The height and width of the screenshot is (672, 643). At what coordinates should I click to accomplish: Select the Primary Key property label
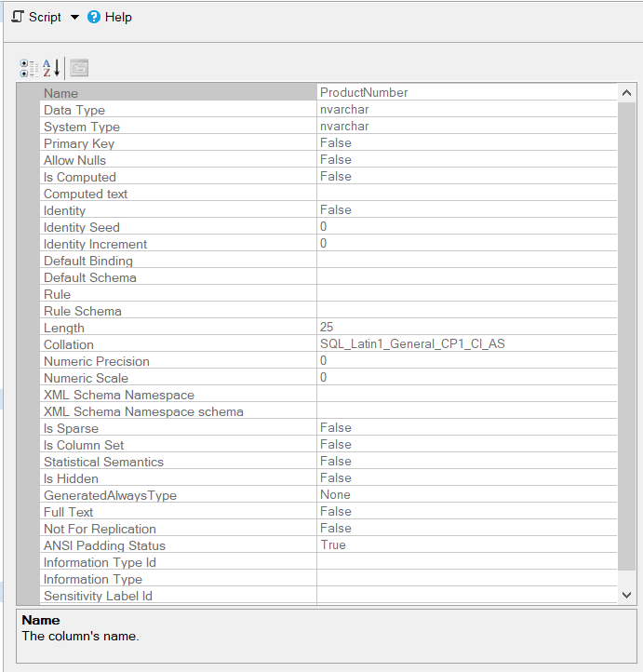(x=79, y=143)
